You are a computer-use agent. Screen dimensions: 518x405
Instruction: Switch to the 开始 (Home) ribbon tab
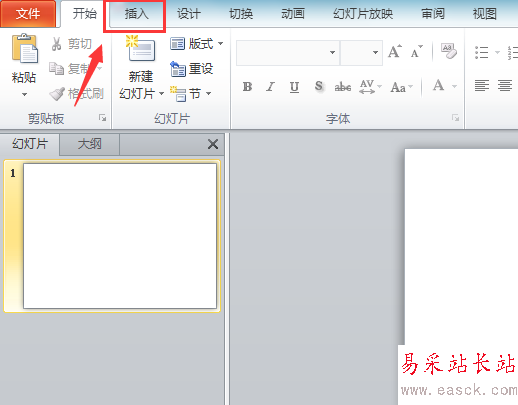click(84, 14)
